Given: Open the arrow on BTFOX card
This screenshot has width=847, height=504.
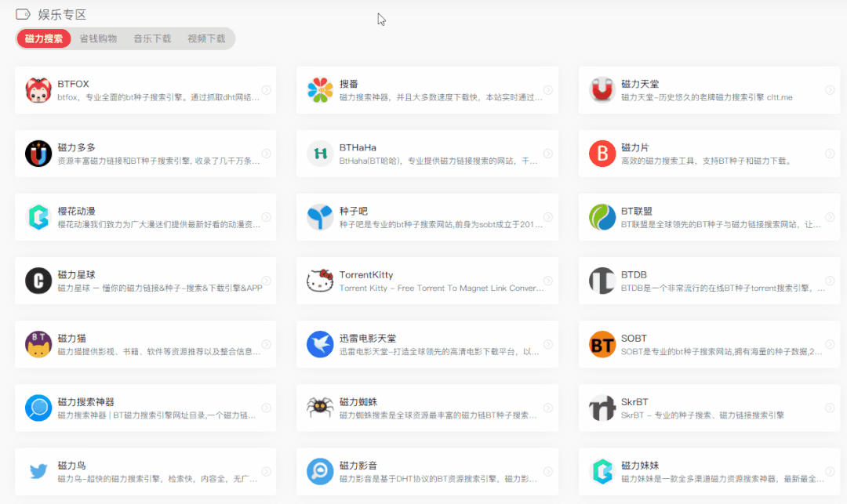Looking at the screenshot, I should click(x=267, y=90).
